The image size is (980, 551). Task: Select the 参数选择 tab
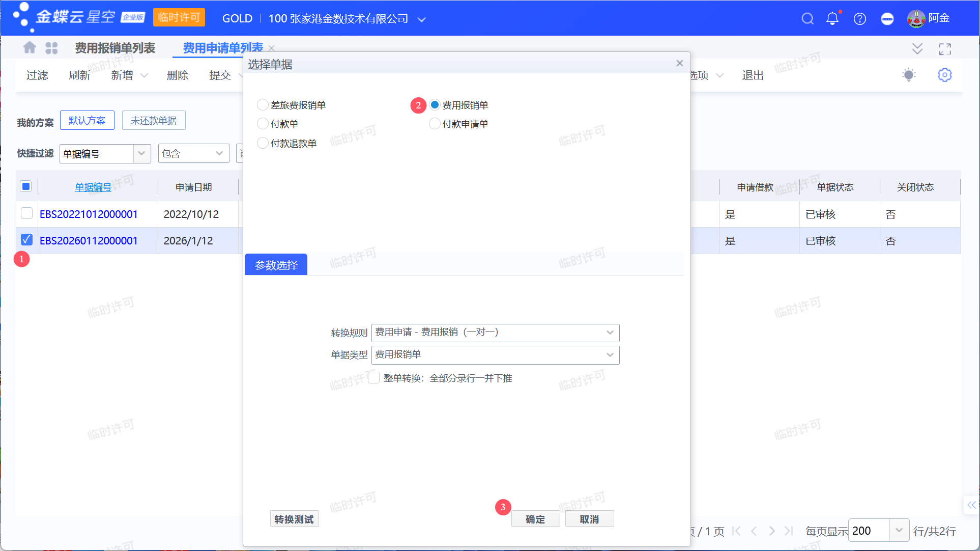[276, 265]
